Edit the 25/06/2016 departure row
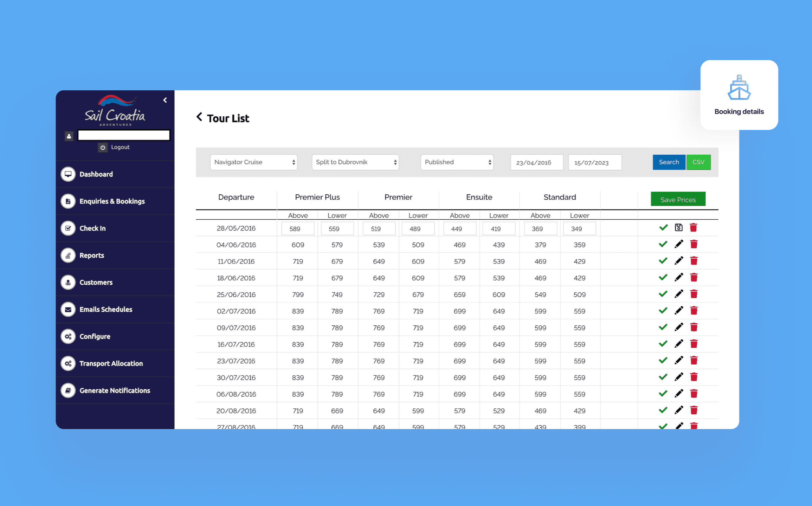The image size is (812, 506). click(679, 294)
